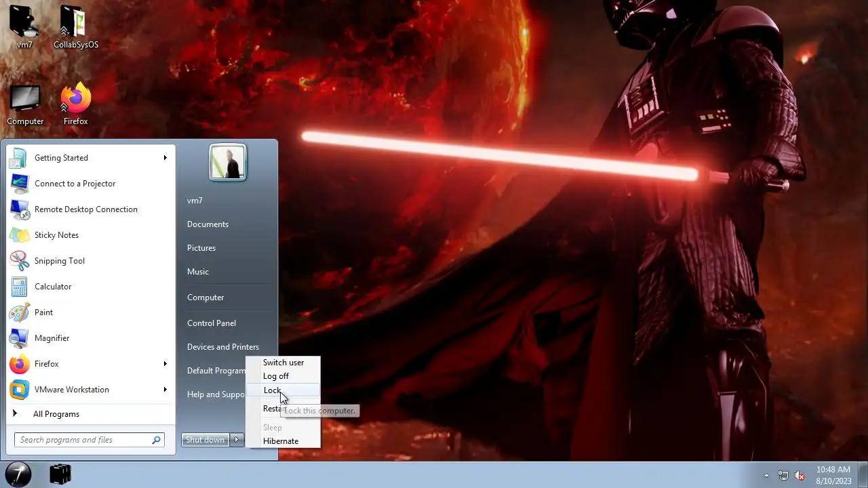Choose Switch user from power menu
The width and height of the screenshot is (868, 488).
tap(283, 363)
